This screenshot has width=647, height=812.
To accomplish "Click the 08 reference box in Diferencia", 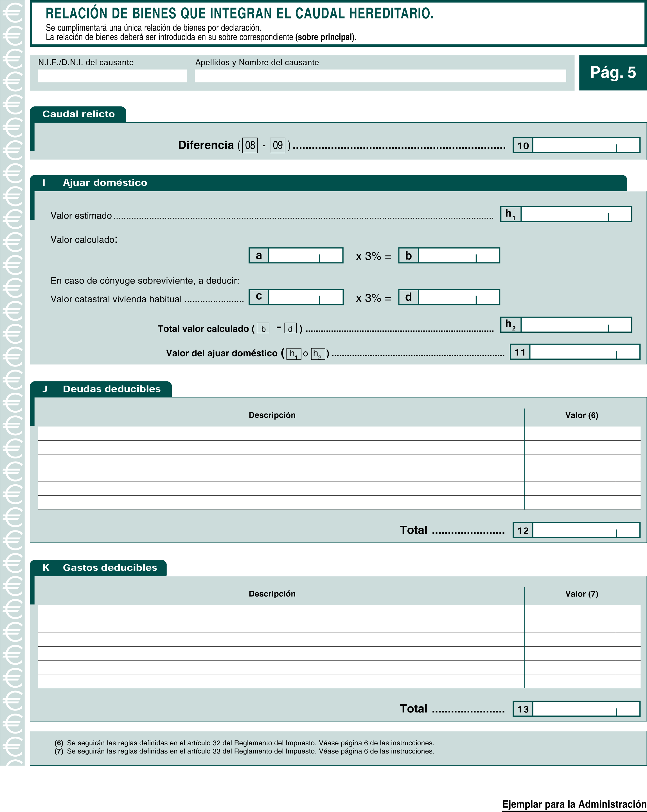I will pos(250,145).
